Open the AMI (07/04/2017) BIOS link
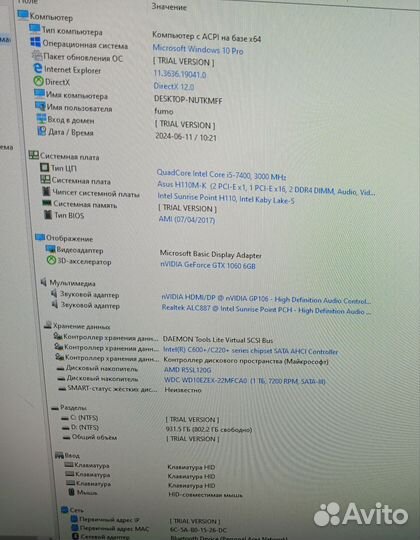The image size is (420, 540). coord(187,219)
